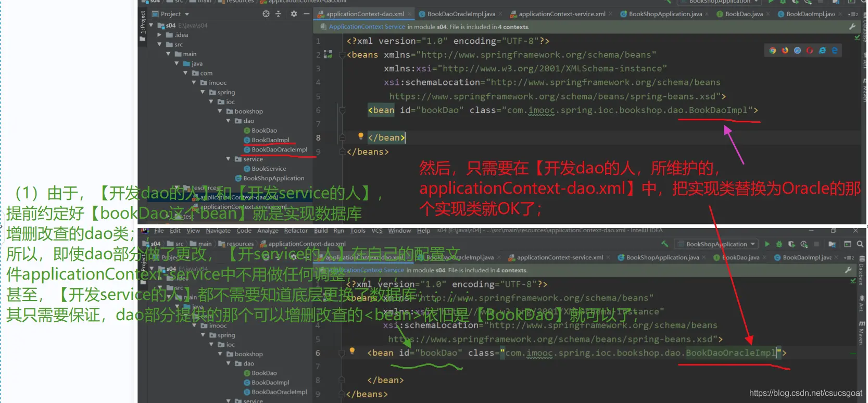Click Spring bean gutter icon at line 2

pyautogui.click(x=328, y=54)
